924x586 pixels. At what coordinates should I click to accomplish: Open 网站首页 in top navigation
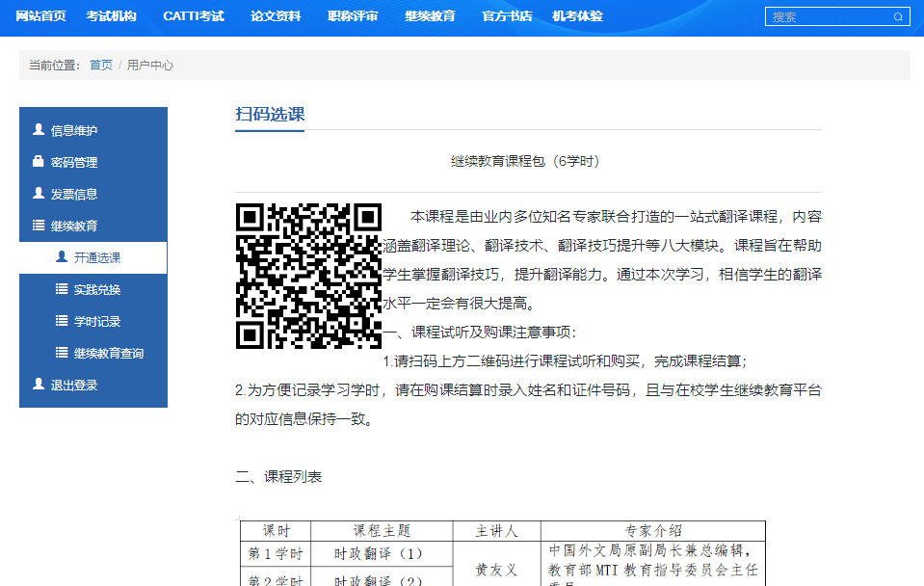[40, 16]
